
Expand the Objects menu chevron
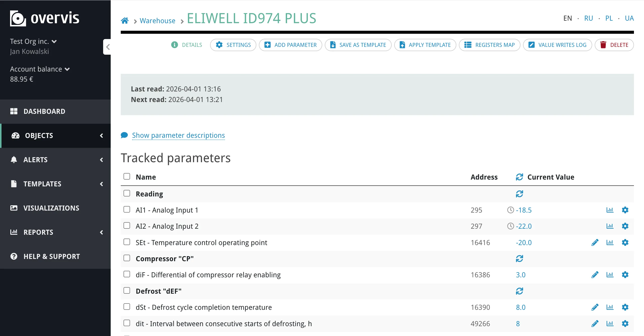pos(102,136)
